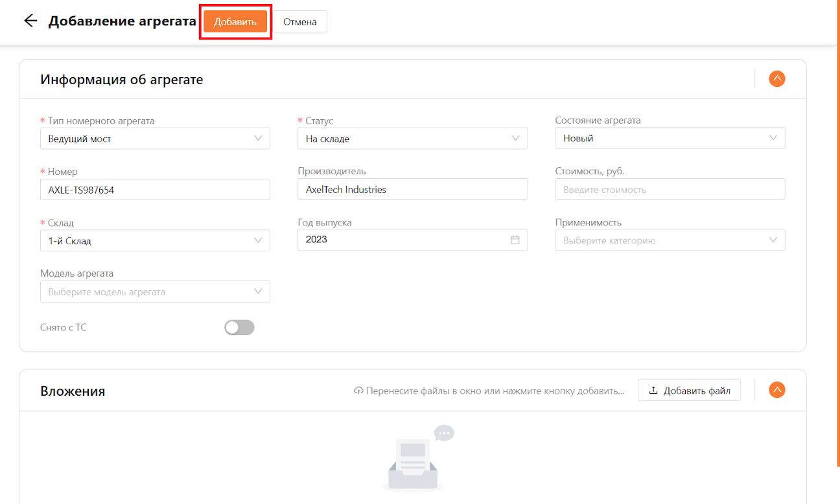
Task: Click the Стоимость, руб. input field
Action: [670, 189]
